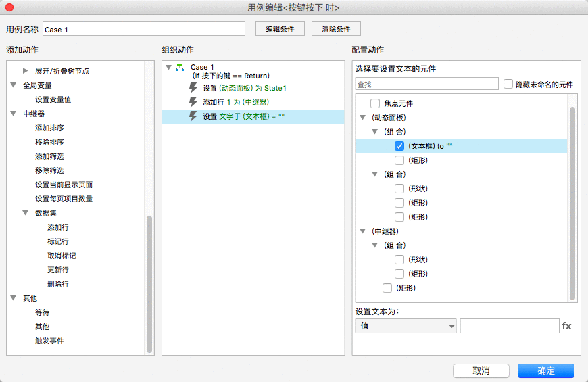
Task: Select 添加行 action under 数据集
Action: [57, 227]
